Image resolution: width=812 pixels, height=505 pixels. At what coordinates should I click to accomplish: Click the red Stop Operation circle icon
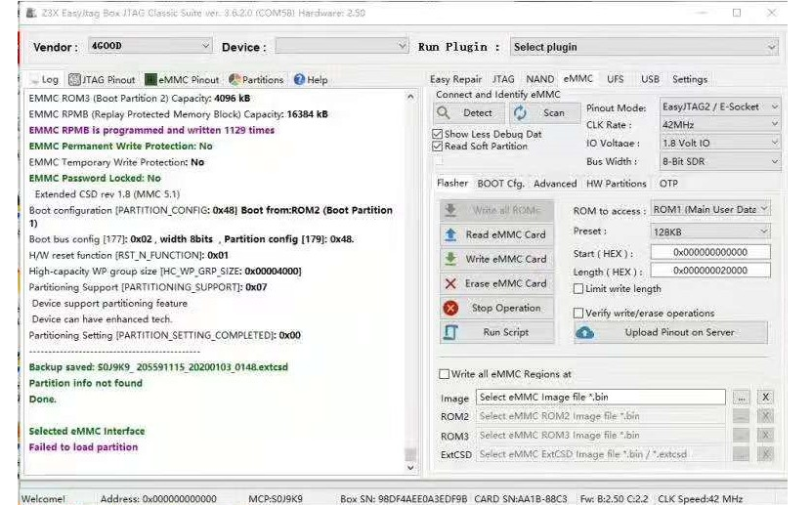coord(450,309)
